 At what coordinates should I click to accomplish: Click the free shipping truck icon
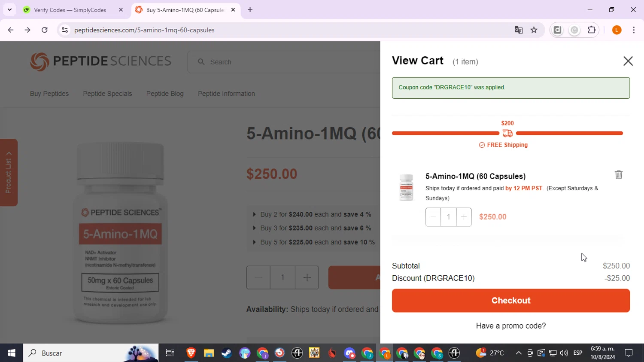[507, 134]
